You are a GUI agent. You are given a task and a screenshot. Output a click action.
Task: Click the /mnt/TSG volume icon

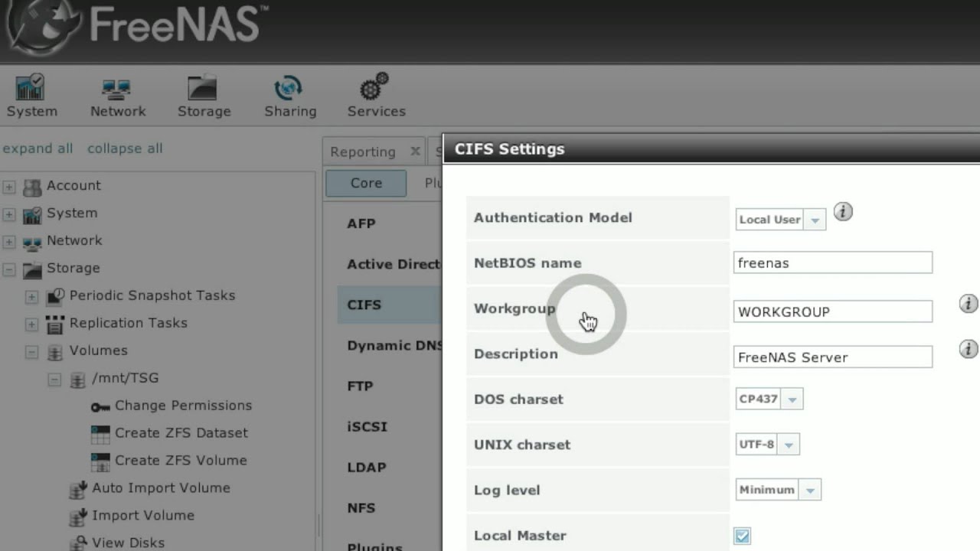(x=78, y=379)
